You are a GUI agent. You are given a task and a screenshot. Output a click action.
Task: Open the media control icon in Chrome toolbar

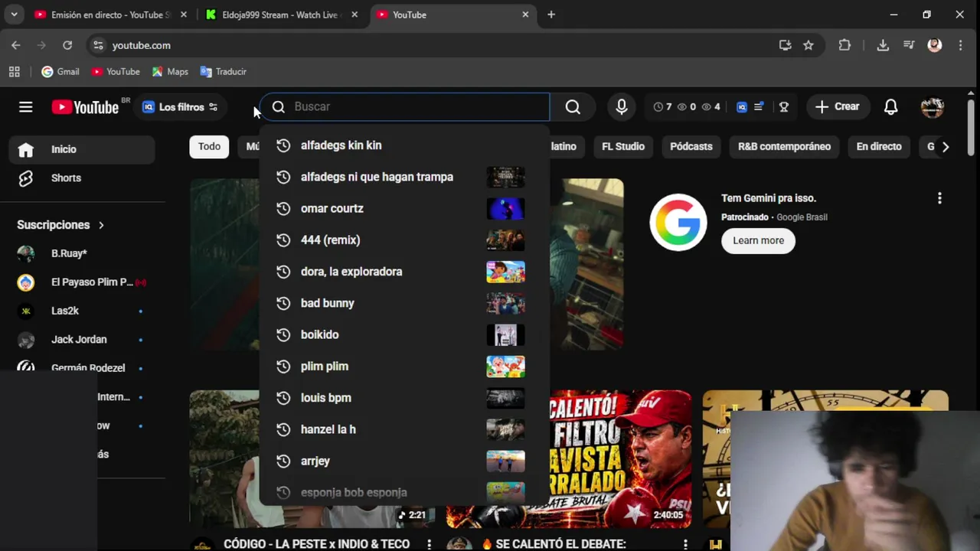point(909,45)
